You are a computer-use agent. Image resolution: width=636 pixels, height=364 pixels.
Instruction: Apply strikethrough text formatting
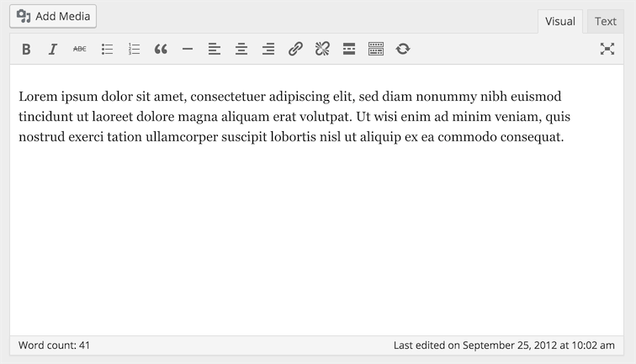click(x=79, y=50)
